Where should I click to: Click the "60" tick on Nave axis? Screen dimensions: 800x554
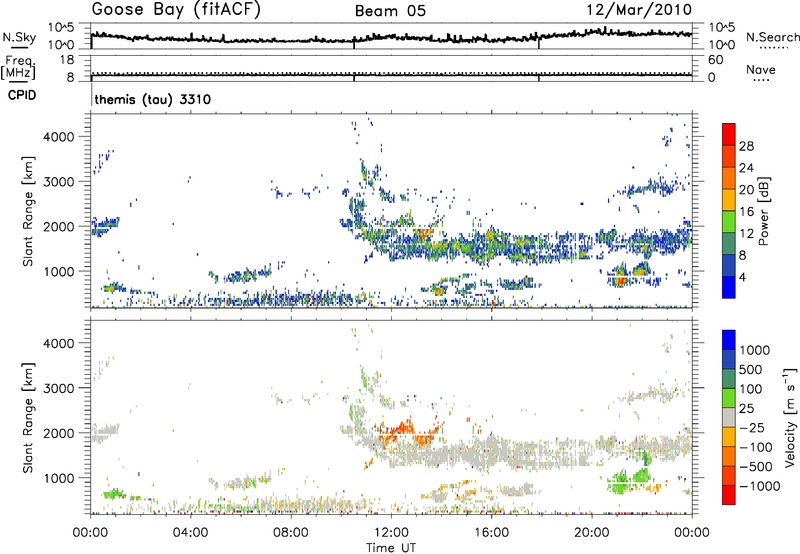tap(715, 60)
